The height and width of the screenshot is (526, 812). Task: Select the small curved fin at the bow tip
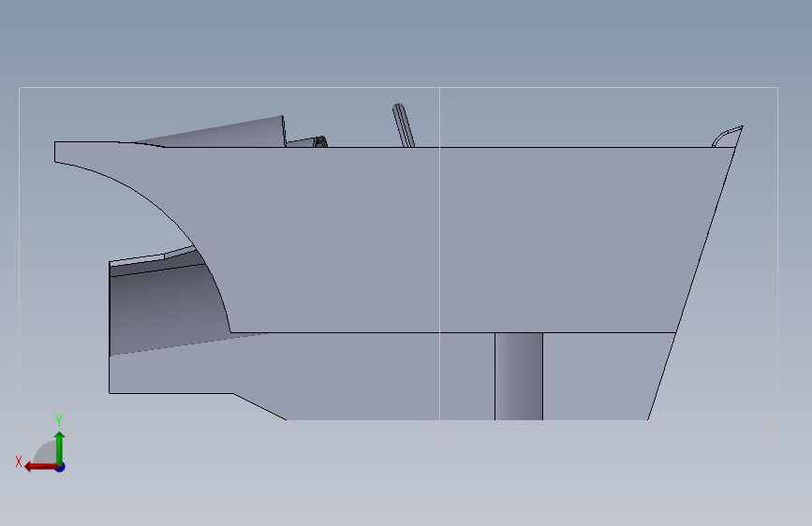point(727,136)
